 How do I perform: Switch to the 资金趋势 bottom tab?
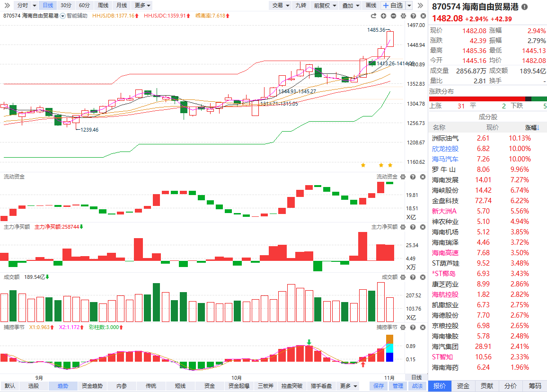[90, 386]
